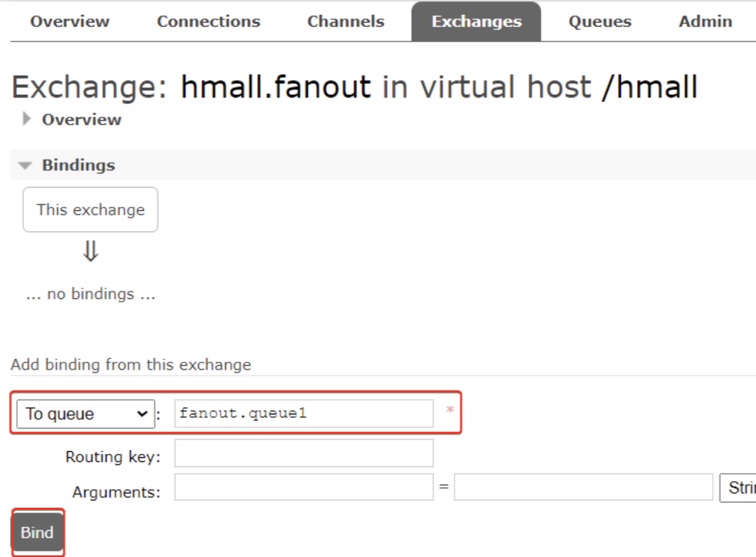The width and height of the screenshot is (756, 557).
Task: Open the Queues tab
Action: click(600, 22)
